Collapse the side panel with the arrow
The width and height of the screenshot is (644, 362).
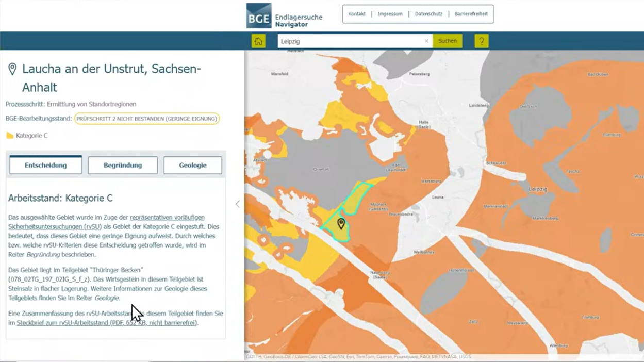[x=238, y=204]
